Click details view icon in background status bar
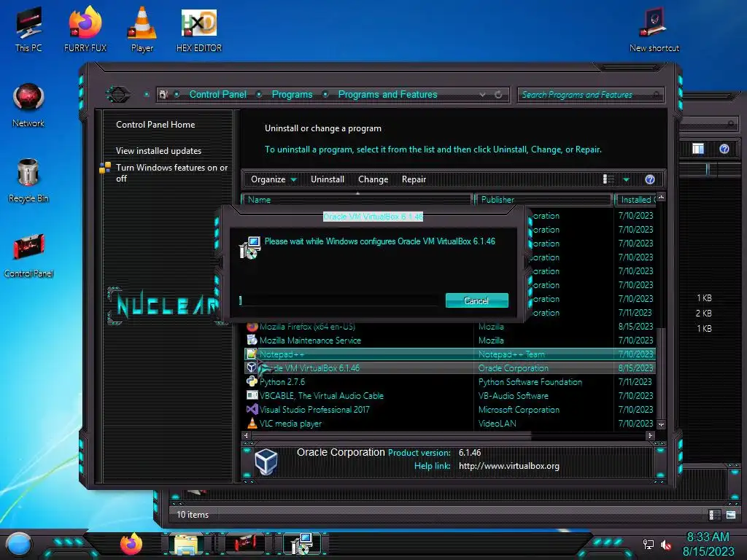The width and height of the screenshot is (747, 560). pos(715,515)
